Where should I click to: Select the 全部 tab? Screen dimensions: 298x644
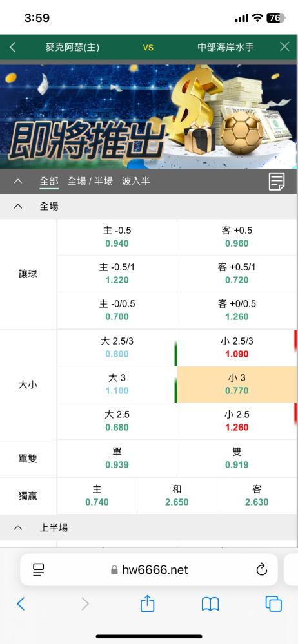49,181
